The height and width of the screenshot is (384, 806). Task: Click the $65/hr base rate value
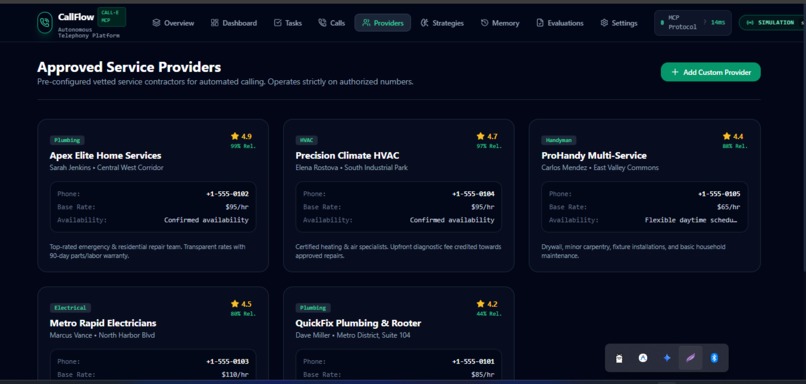click(729, 207)
